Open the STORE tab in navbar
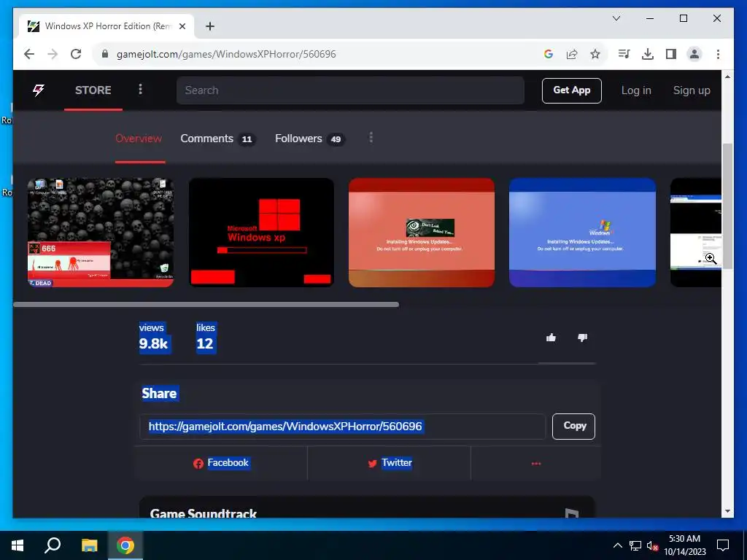The image size is (747, 560). click(93, 90)
